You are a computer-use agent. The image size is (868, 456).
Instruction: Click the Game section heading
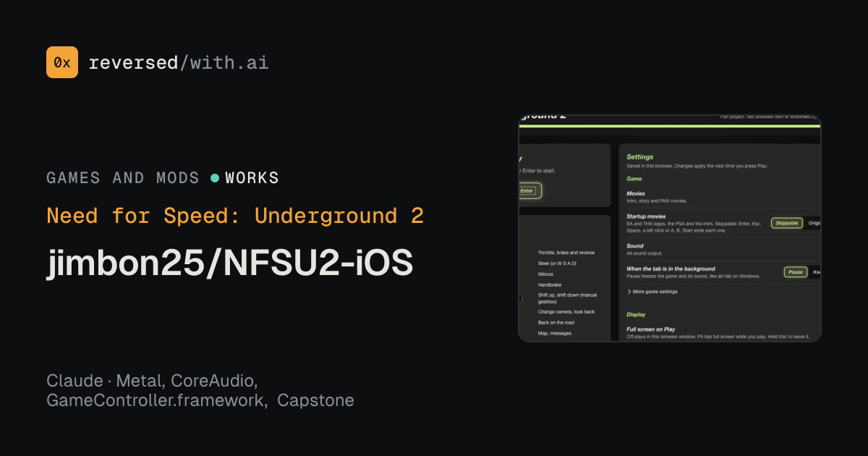pos(634,178)
